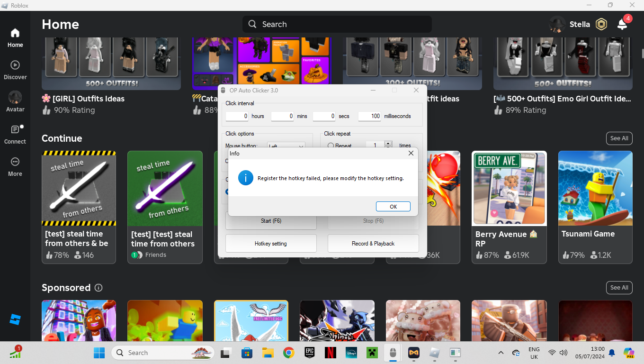This screenshot has width=644, height=364.
Task: Increase repeat times with the up arrow
Action: 388,144
